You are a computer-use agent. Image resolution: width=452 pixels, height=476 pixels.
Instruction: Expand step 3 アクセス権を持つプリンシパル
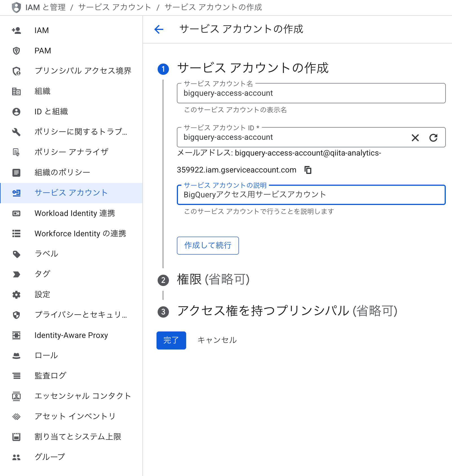pos(287,312)
